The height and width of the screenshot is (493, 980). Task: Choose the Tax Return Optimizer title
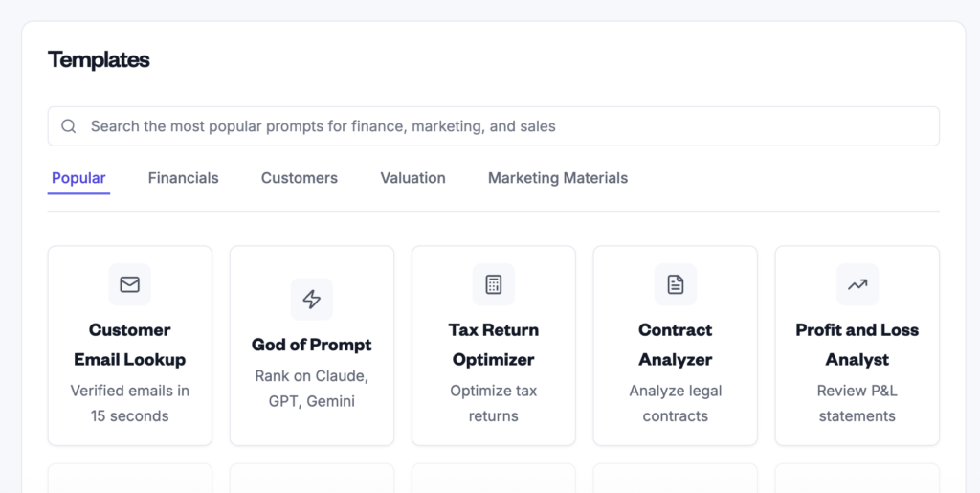coord(494,345)
